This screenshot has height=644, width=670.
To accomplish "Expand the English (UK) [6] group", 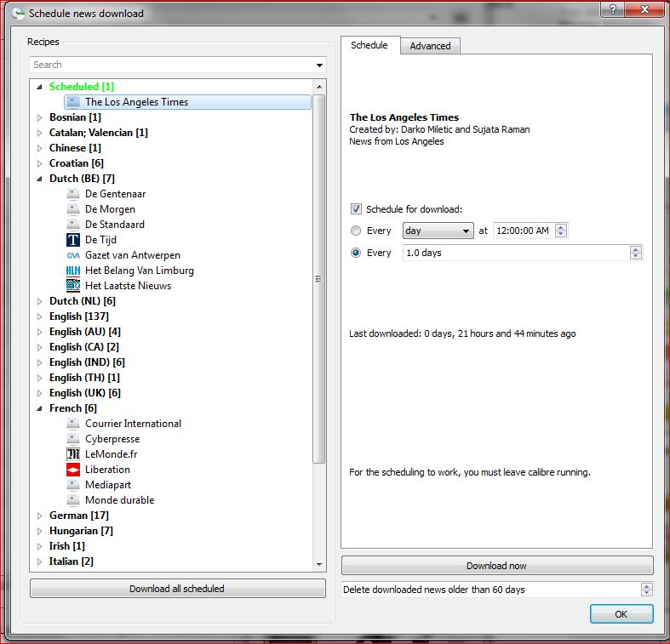I will (x=40, y=393).
